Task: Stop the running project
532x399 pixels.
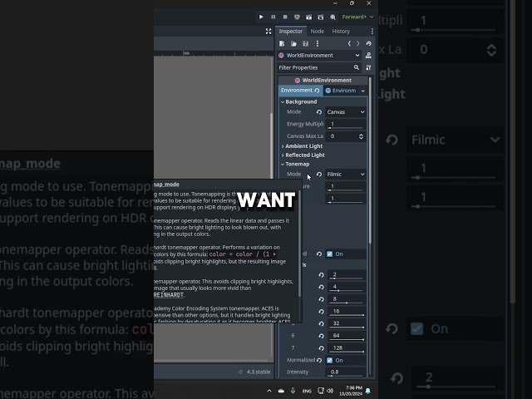Action: point(285,17)
